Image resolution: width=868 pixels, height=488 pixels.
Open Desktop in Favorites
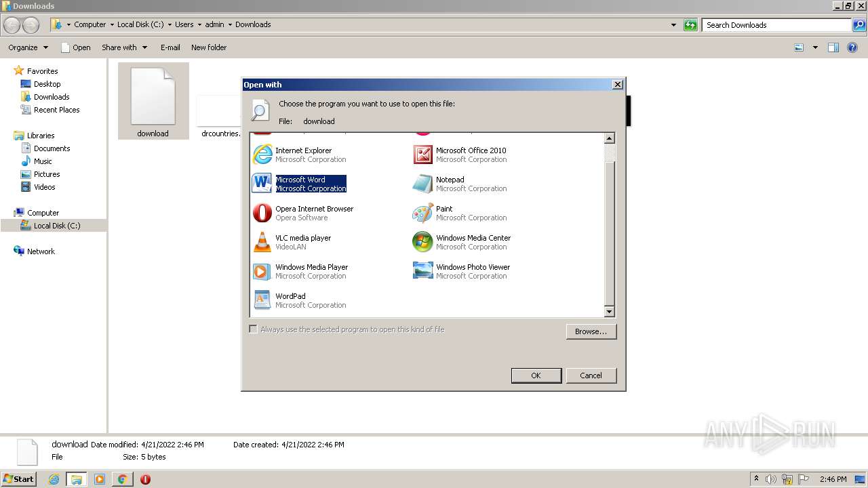[x=47, y=84]
